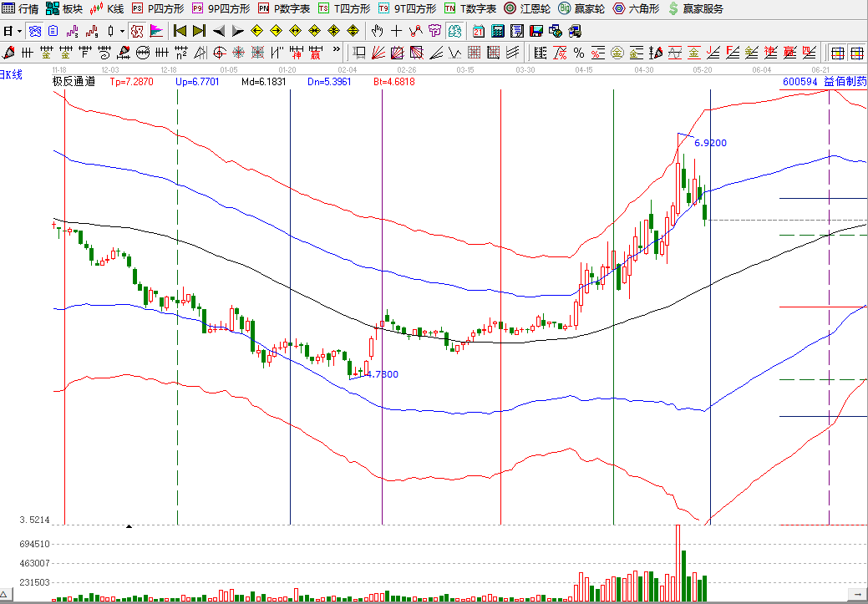This screenshot has width=868, height=604.
Task: Open the K线 menu tab
Action: (x=107, y=9)
